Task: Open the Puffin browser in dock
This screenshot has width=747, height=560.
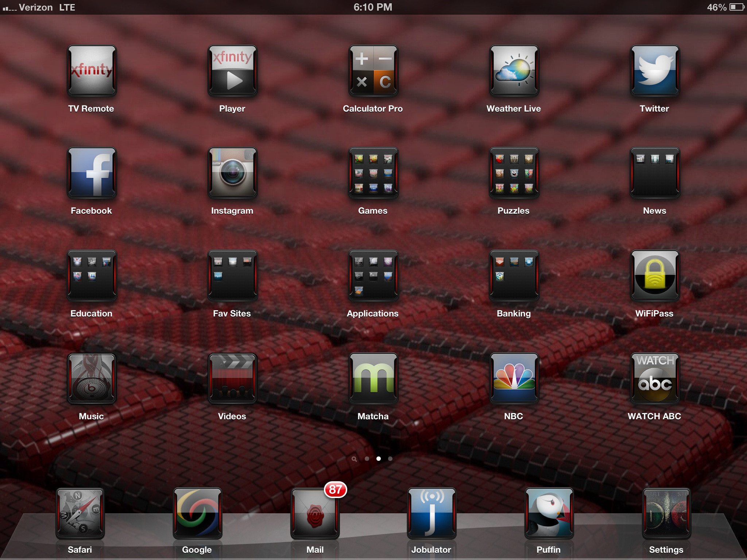Action: click(549, 513)
